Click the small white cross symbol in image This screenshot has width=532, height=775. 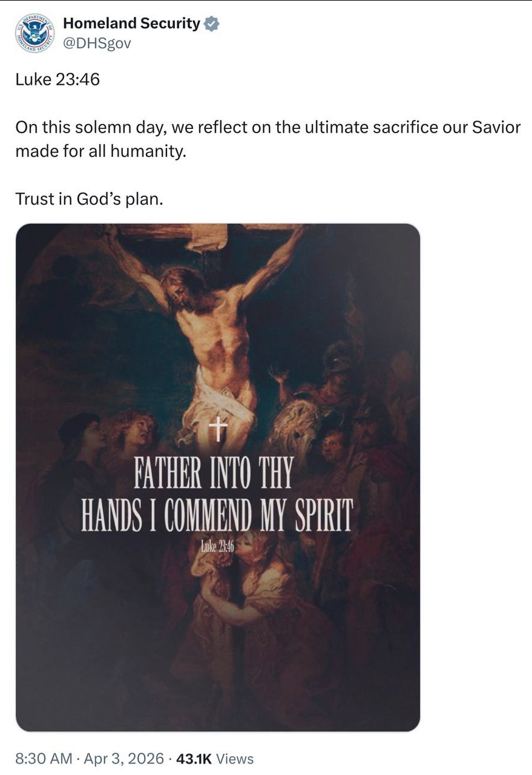click(217, 430)
